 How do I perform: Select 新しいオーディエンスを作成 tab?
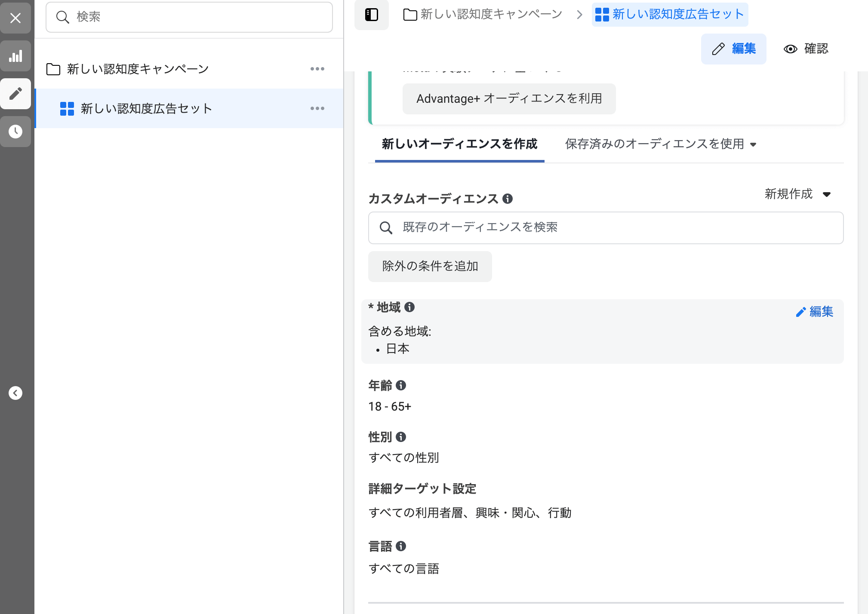point(460,144)
